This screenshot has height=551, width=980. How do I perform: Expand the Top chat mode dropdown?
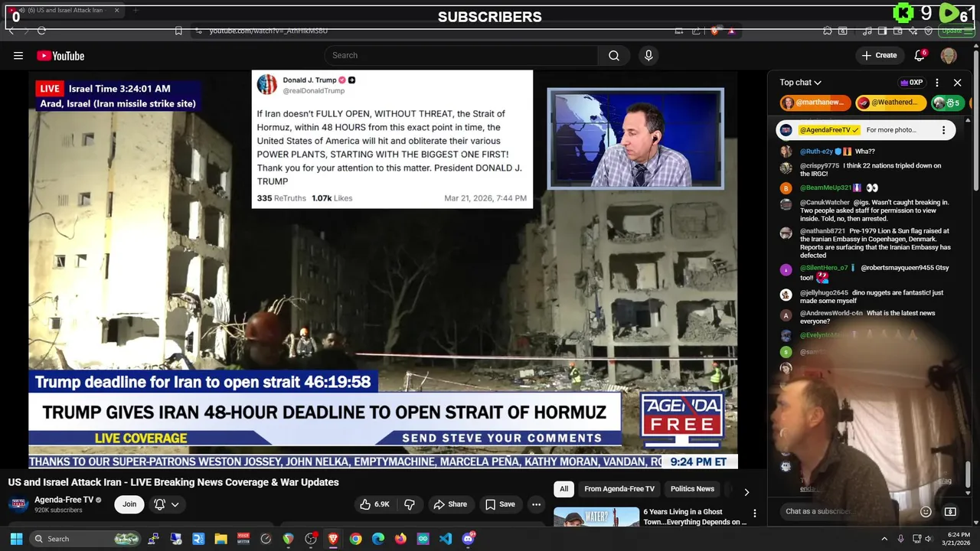801,83
